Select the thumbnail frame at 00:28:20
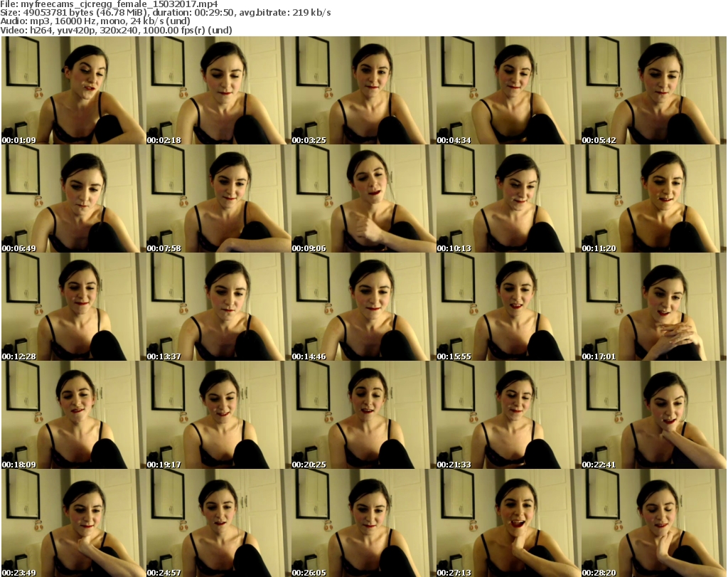Viewport: 728px width, 577px height. pos(654,523)
